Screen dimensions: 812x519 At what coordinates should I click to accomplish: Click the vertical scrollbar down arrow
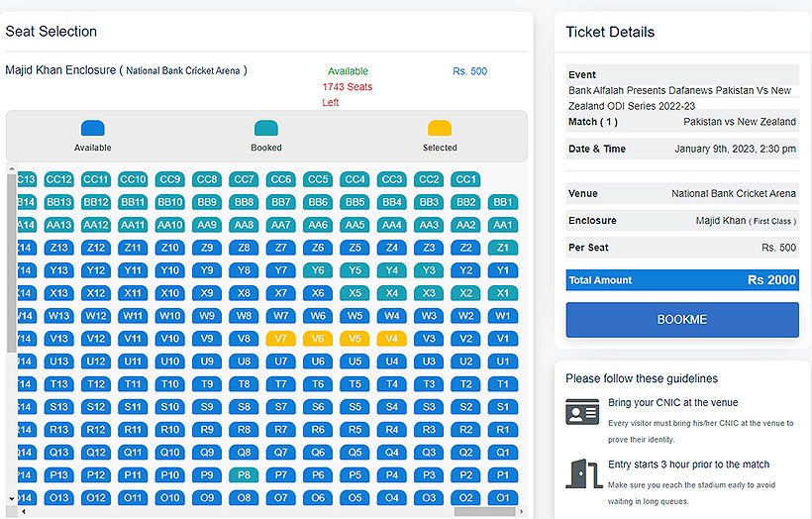[12, 498]
